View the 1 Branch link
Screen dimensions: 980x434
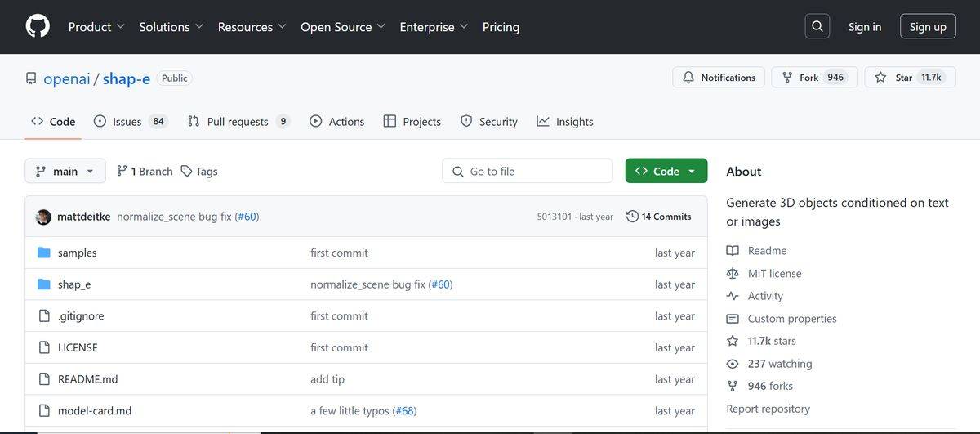pos(145,171)
